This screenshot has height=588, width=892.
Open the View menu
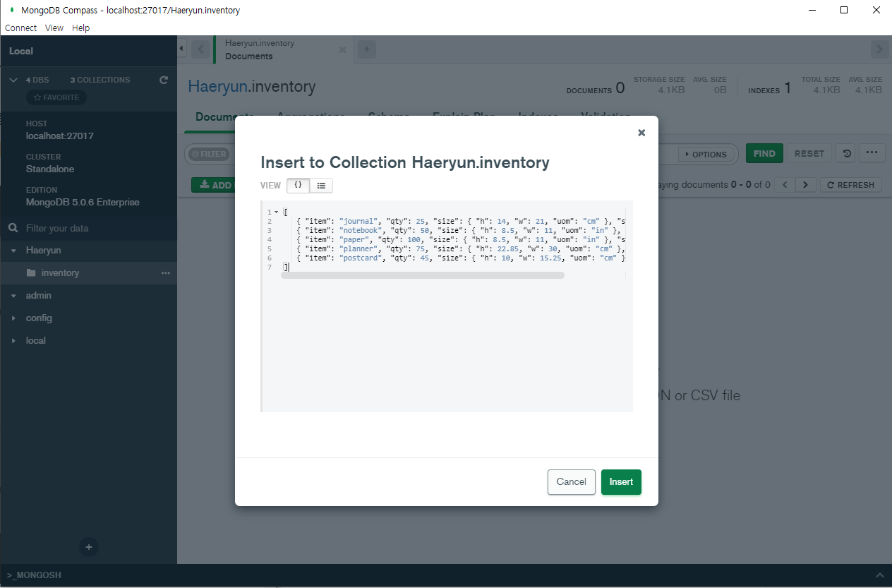[54, 28]
